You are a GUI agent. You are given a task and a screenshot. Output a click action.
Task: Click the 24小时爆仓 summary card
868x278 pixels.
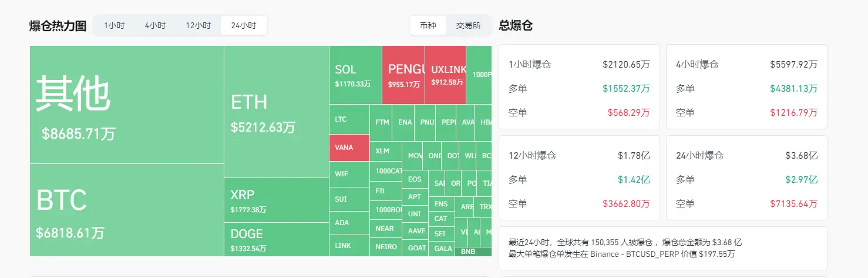[x=746, y=178]
